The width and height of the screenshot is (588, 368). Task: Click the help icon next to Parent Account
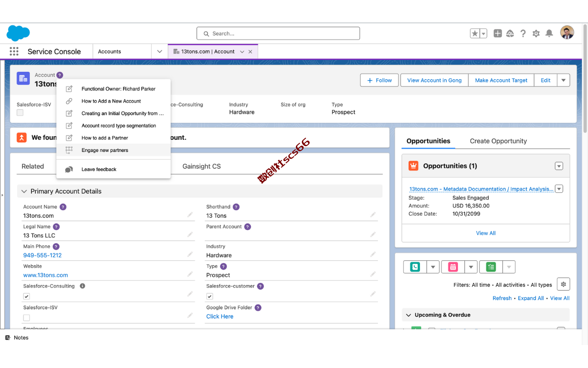pos(248,227)
